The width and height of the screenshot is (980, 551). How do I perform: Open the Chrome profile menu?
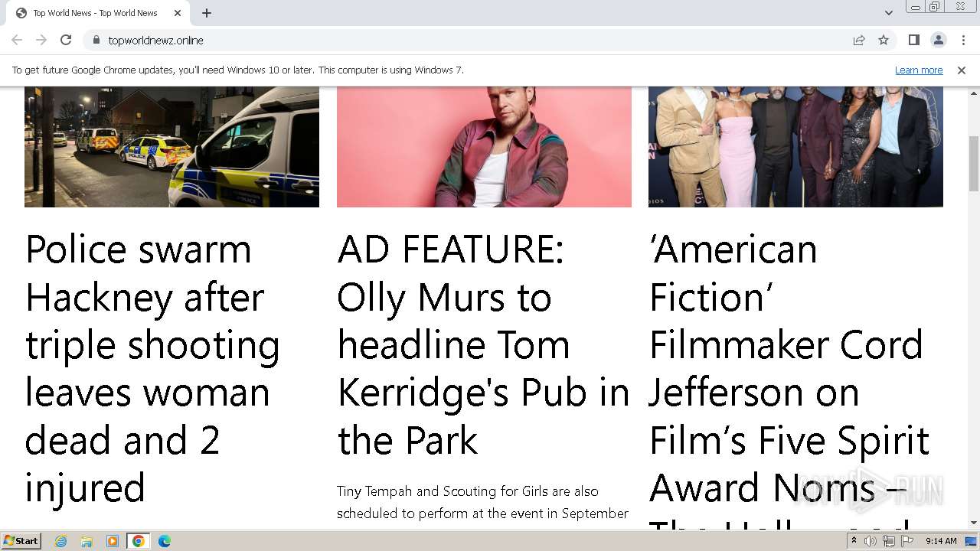(x=938, y=40)
